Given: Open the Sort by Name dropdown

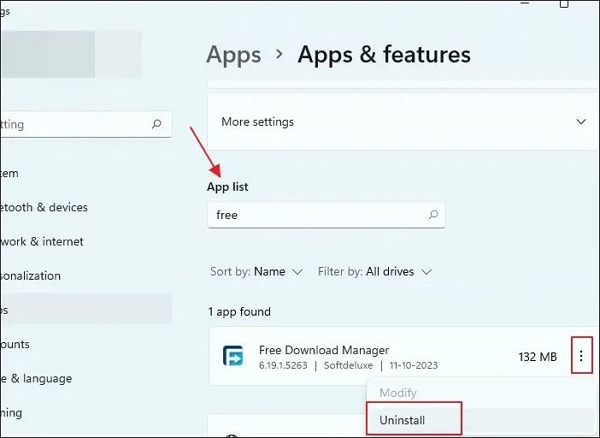Looking at the screenshot, I should 256,272.
